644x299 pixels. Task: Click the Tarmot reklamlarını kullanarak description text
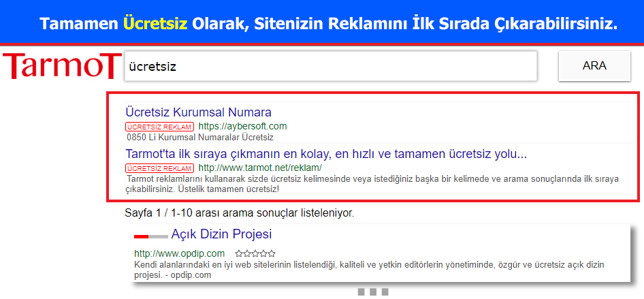[373, 184]
